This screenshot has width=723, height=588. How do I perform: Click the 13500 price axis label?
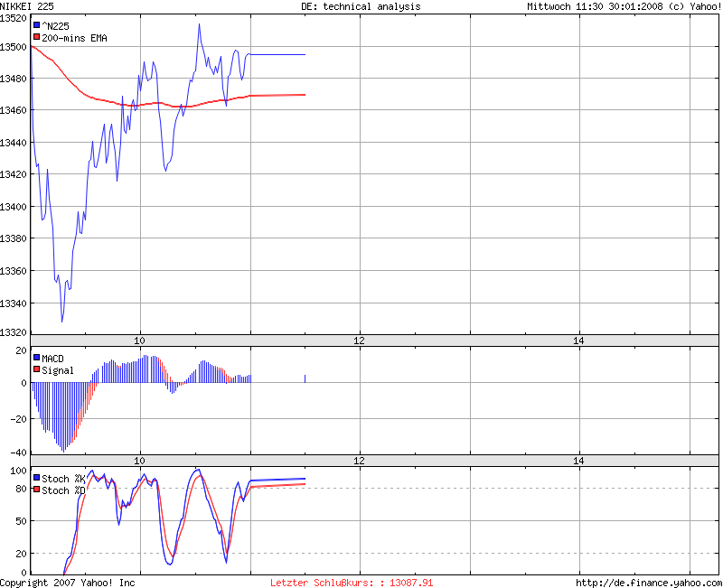14,47
